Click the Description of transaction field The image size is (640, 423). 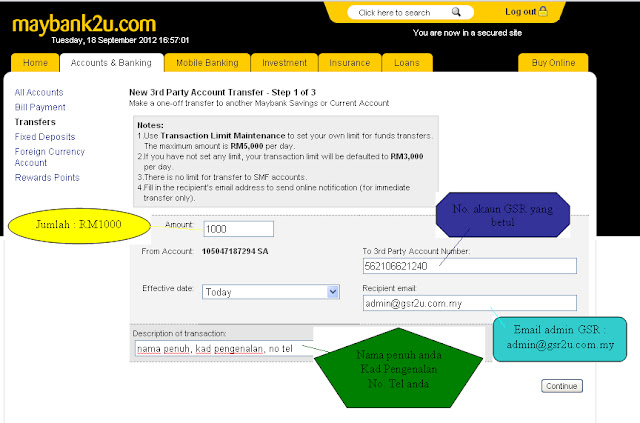tap(224, 349)
